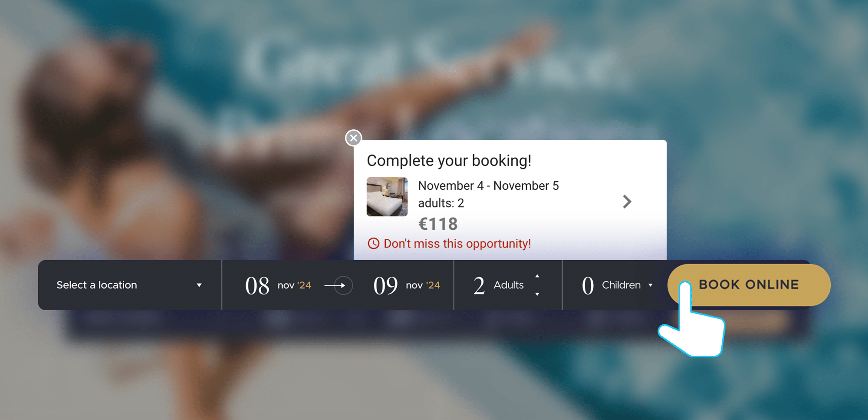Click the children number 0

pos(588,286)
